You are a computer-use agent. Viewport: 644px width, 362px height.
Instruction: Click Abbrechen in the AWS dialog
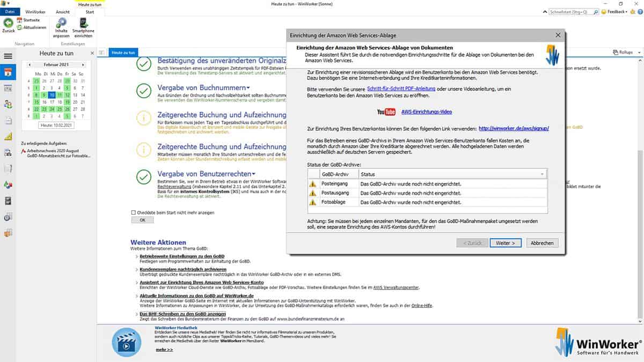pos(542,243)
